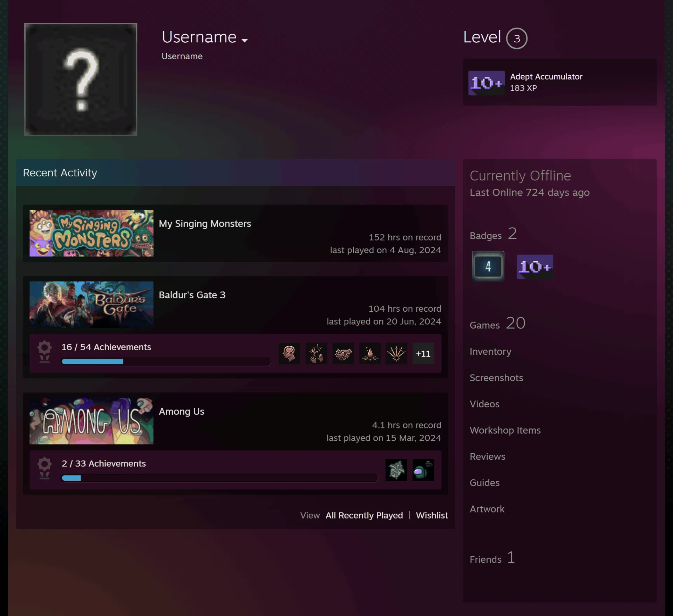673x616 pixels.
Task: Open the Artwork page
Action: click(487, 509)
